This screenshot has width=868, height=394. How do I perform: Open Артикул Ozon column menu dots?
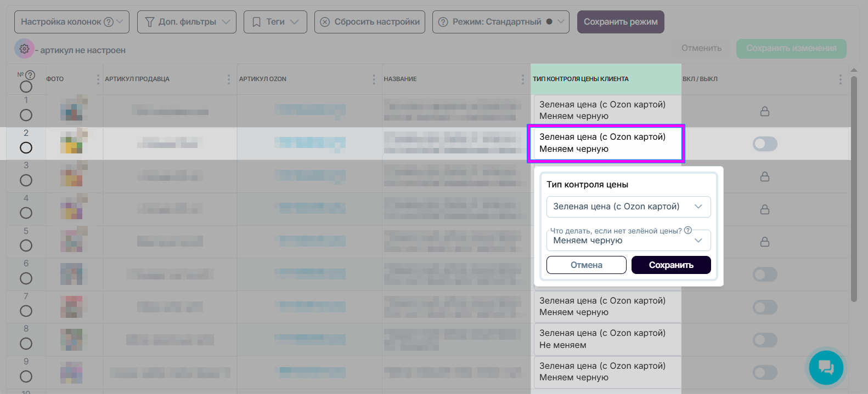click(x=374, y=79)
